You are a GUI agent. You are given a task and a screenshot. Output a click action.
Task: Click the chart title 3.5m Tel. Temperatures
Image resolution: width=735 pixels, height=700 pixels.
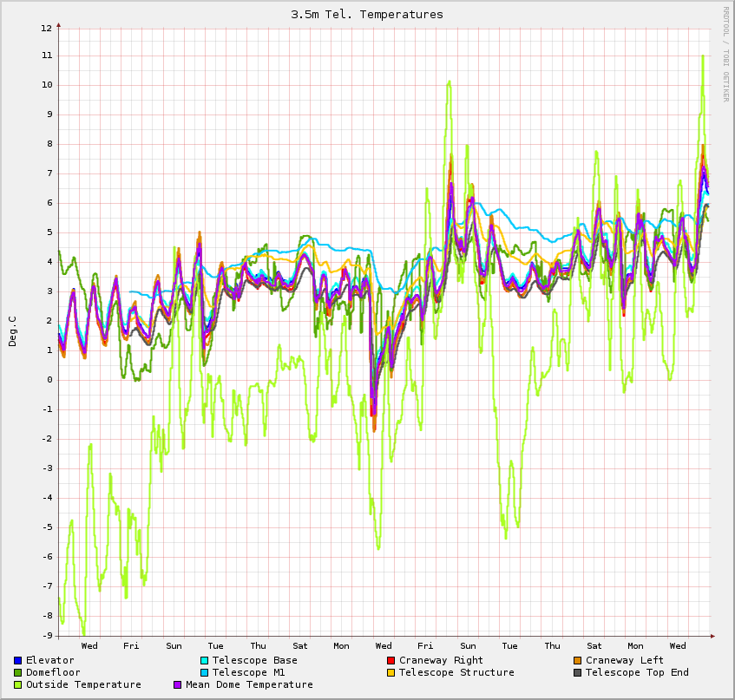click(367, 15)
